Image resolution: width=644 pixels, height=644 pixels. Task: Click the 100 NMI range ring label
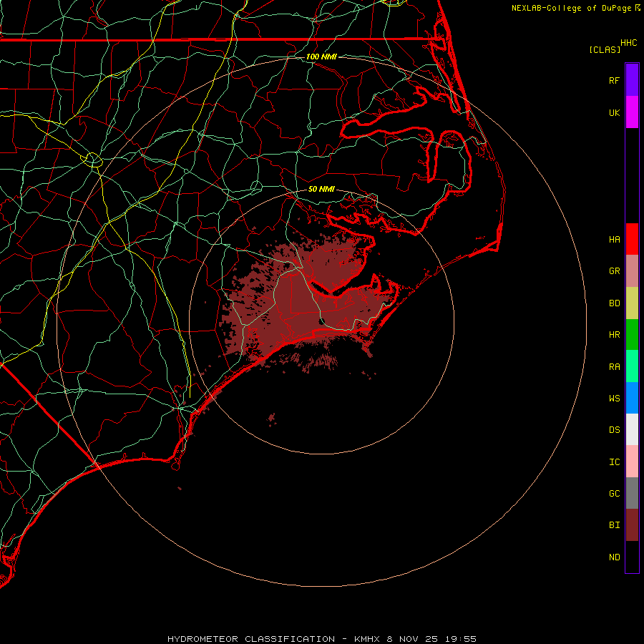[x=321, y=57]
